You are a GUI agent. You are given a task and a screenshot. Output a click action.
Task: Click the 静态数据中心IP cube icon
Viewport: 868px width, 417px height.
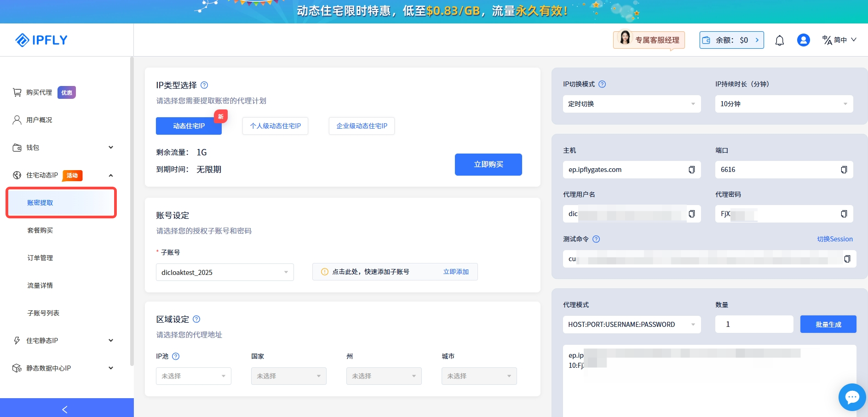(x=17, y=368)
